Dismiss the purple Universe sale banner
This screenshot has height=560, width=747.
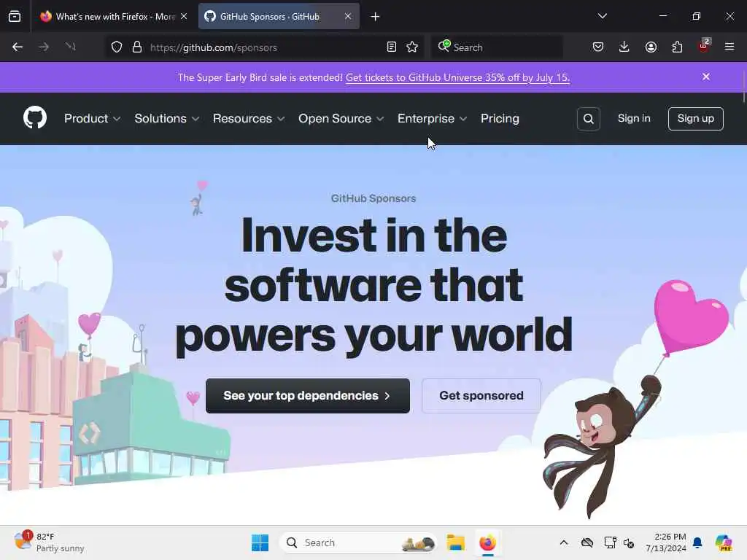706,77
